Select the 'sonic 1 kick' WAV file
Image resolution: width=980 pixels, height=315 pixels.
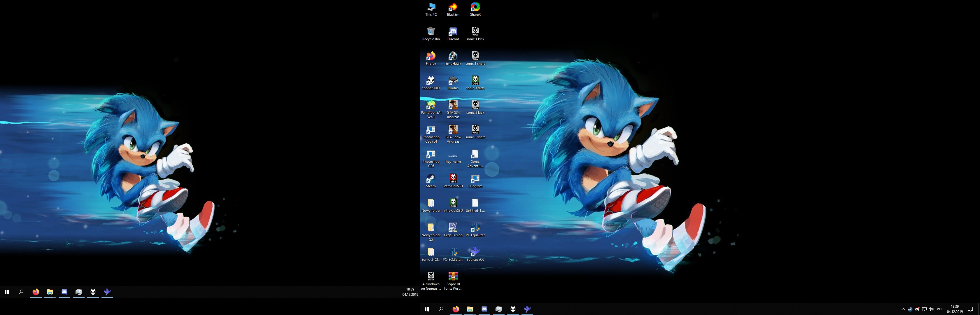(x=475, y=34)
